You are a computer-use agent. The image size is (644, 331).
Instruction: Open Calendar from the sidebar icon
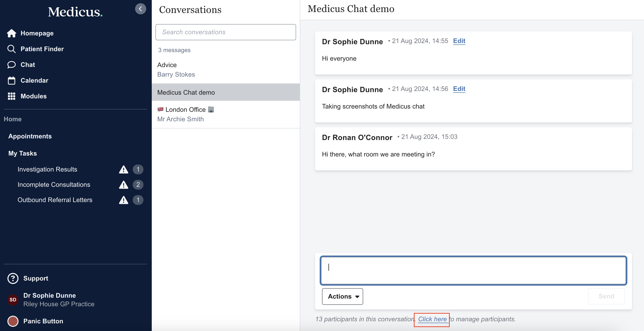click(x=12, y=81)
